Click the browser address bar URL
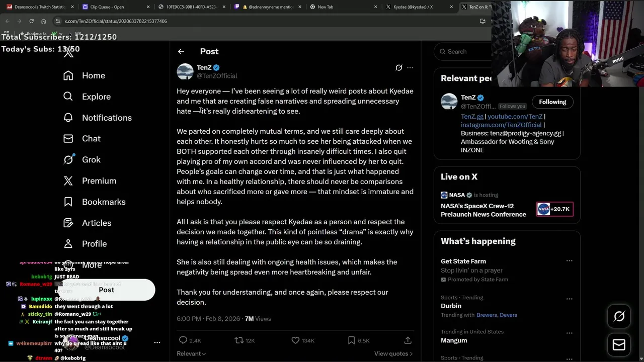The width and height of the screenshot is (644, 362). point(116,21)
